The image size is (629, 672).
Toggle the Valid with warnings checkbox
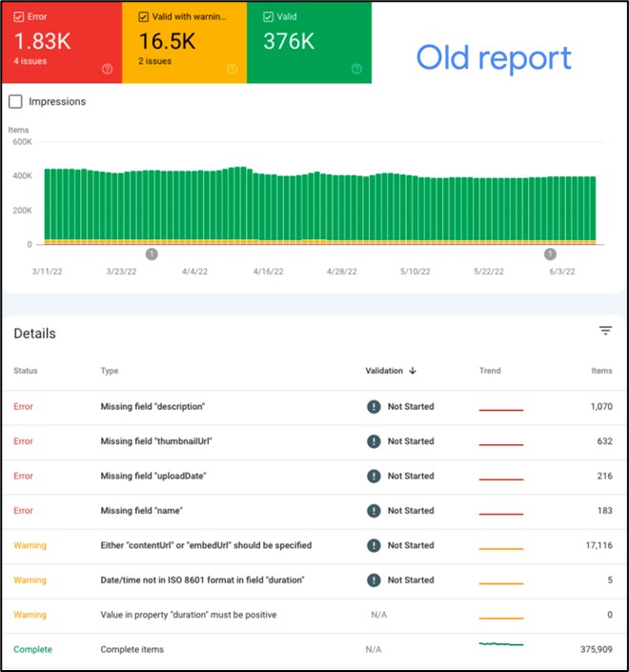coord(143,17)
